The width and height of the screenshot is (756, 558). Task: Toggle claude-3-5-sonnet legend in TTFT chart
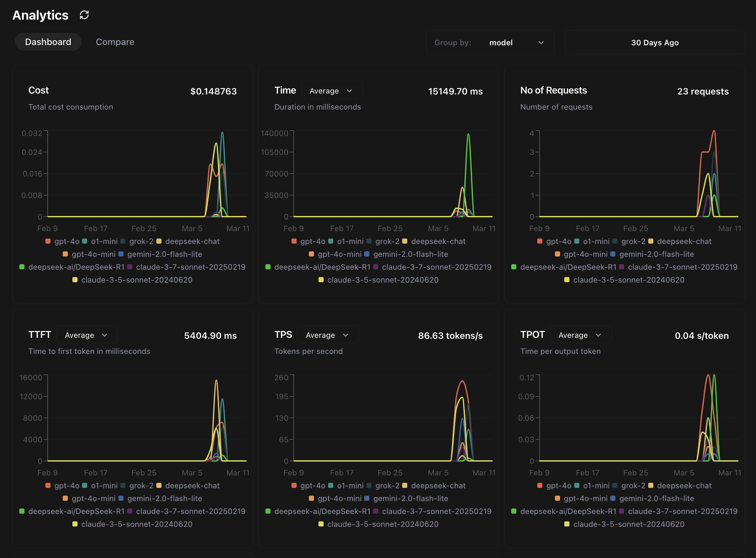pos(133,524)
